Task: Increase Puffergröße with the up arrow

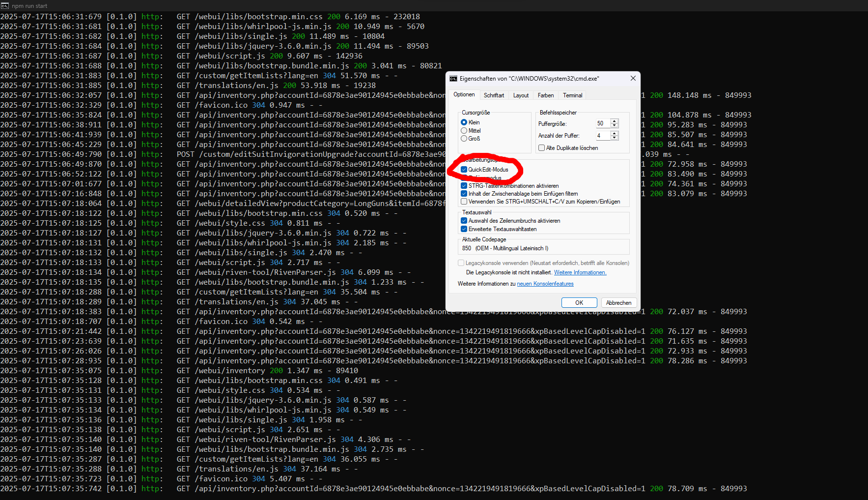Action: (614, 121)
